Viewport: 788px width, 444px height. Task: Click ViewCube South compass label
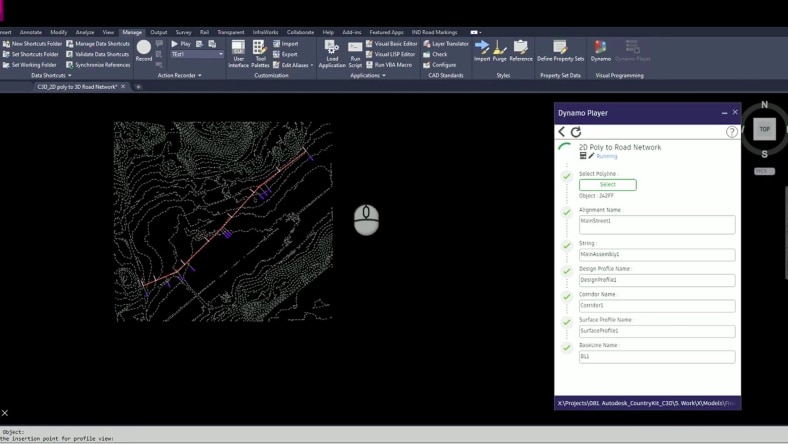(764, 154)
